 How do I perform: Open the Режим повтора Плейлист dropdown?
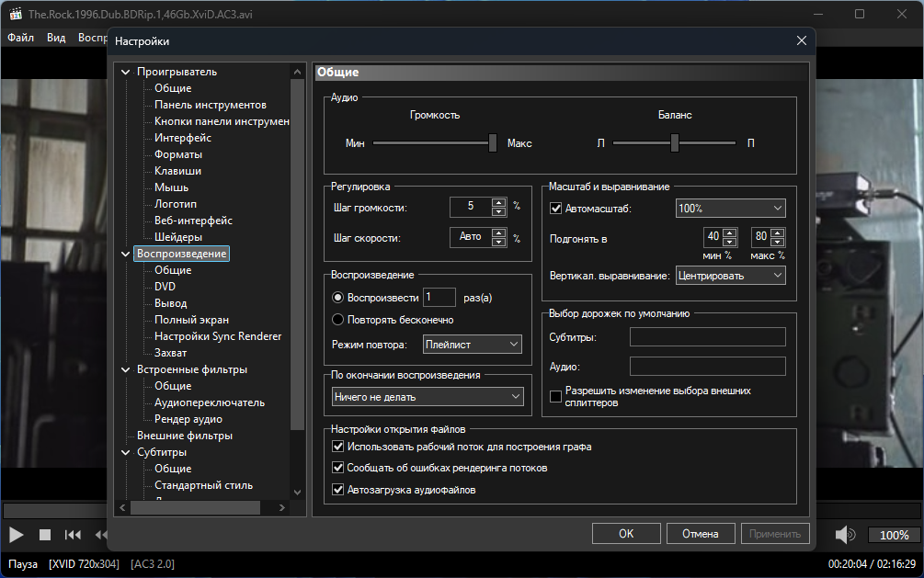coord(473,345)
